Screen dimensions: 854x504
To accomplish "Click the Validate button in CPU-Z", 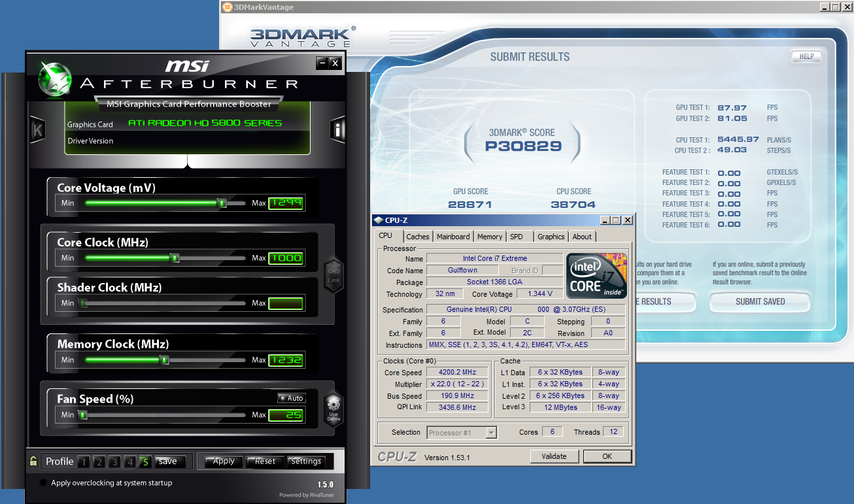I will click(554, 456).
